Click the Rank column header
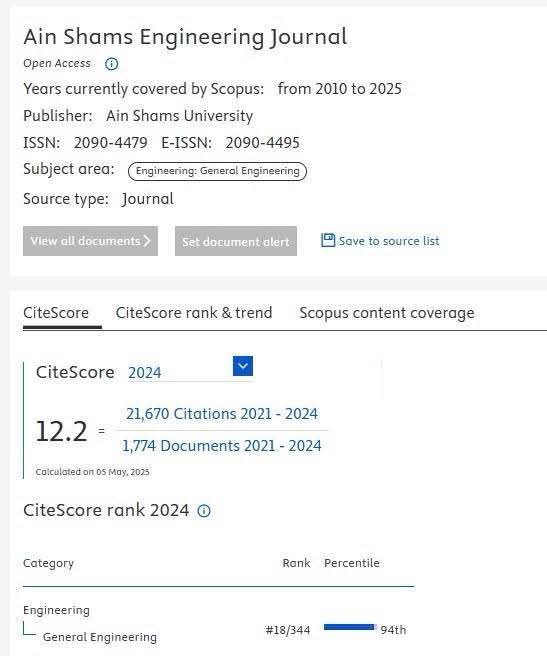The width and height of the screenshot is (547, 656). tap(296, 563)
